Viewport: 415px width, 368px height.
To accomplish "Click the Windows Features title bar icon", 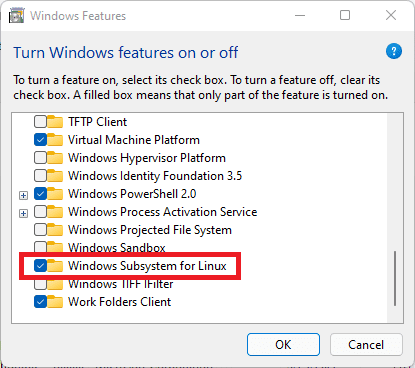I will (17, 15).
